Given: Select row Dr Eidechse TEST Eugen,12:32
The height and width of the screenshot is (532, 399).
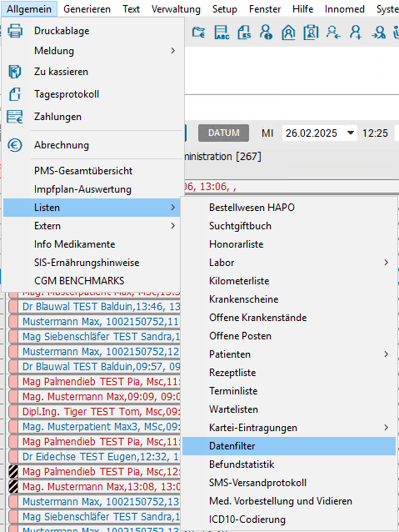Looking at the screenshot, I should (101, 457).
